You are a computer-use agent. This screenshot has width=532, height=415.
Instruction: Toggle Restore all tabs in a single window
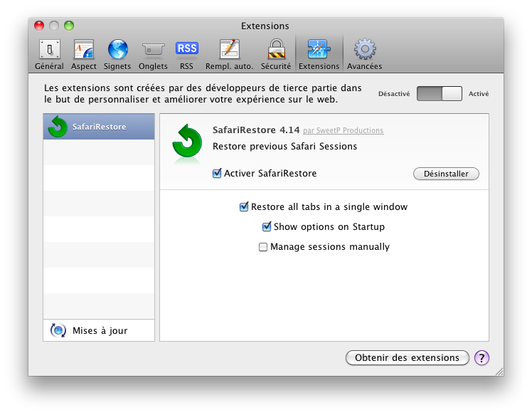244,206
